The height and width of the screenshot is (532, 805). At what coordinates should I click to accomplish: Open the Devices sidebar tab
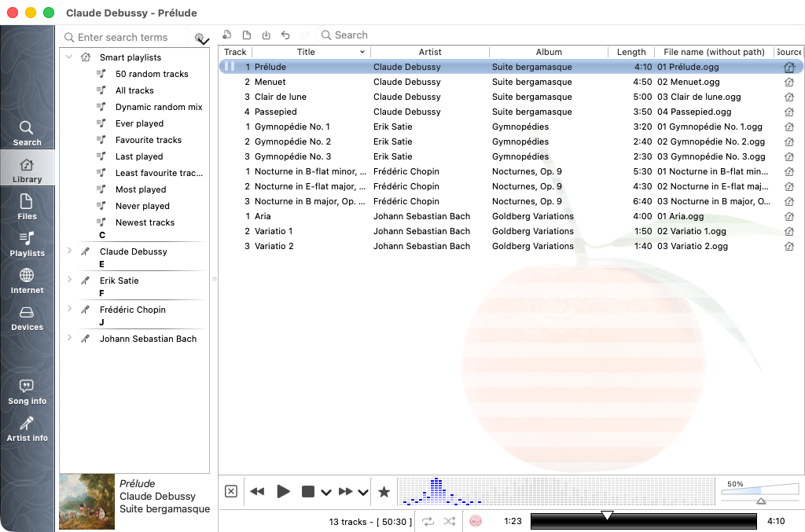click(27, 318)
